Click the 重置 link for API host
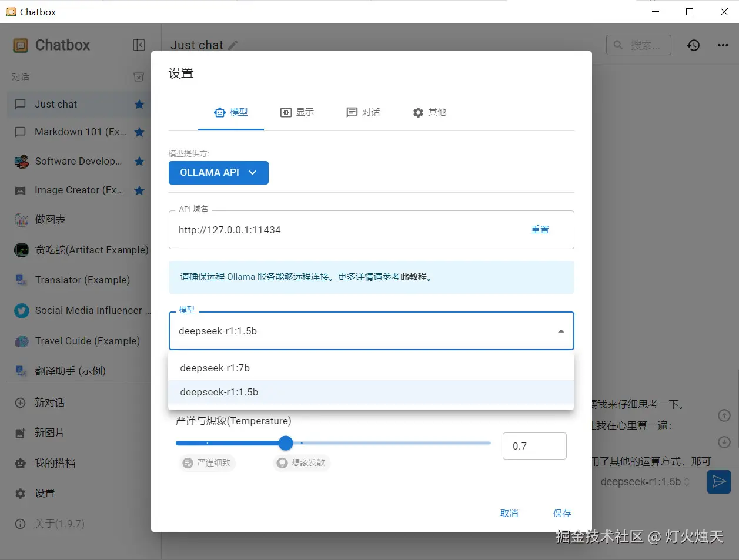 [540, 230]
